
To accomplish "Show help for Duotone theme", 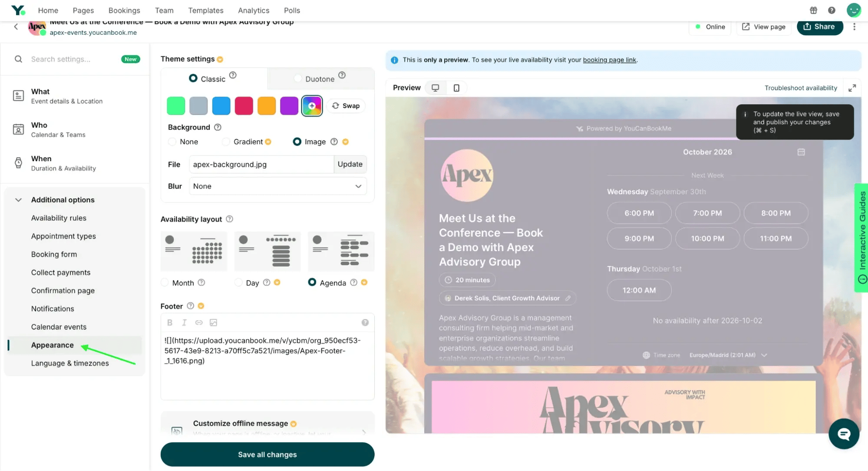I will click(342, 75).
